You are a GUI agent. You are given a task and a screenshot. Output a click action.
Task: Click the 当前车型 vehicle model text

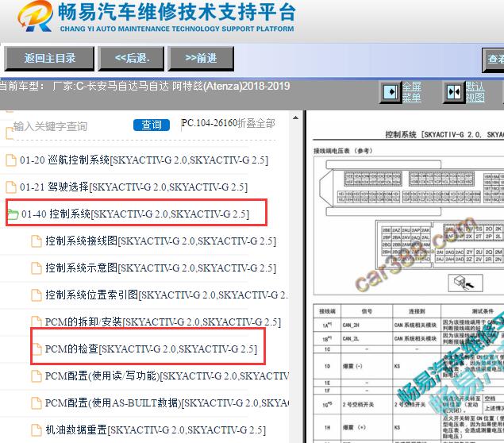coord(144,87)
